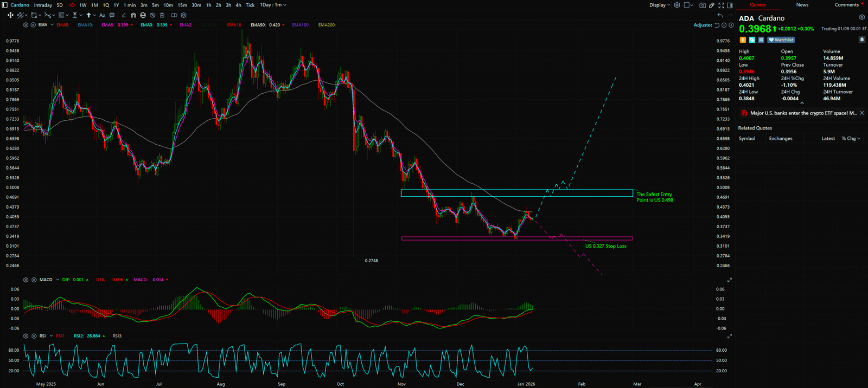This screenshot has height=388, width=868.
Task: Select the text annotation tool
Action: click(102, 15)
